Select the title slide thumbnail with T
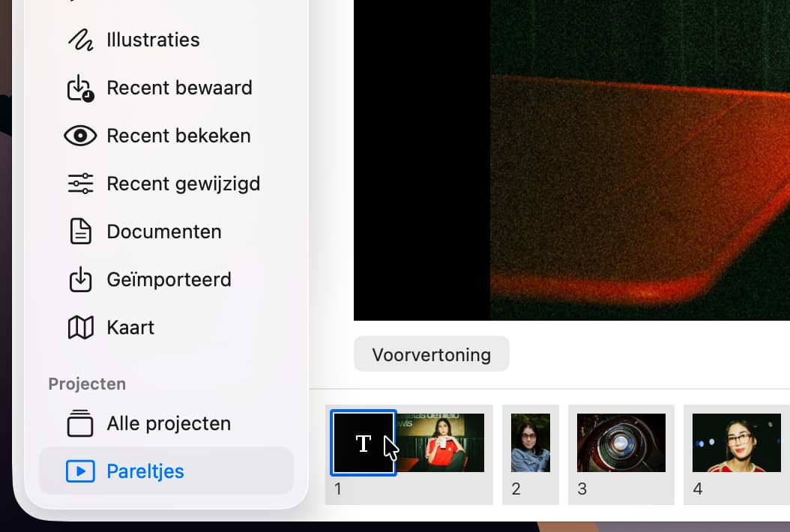Image resolution: width=790 pixels, height=532 pixels. 364,443
